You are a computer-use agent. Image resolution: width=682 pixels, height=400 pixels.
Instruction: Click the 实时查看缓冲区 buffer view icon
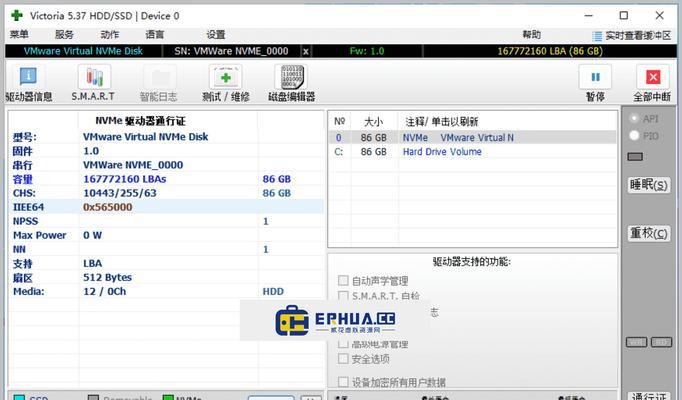598,36
